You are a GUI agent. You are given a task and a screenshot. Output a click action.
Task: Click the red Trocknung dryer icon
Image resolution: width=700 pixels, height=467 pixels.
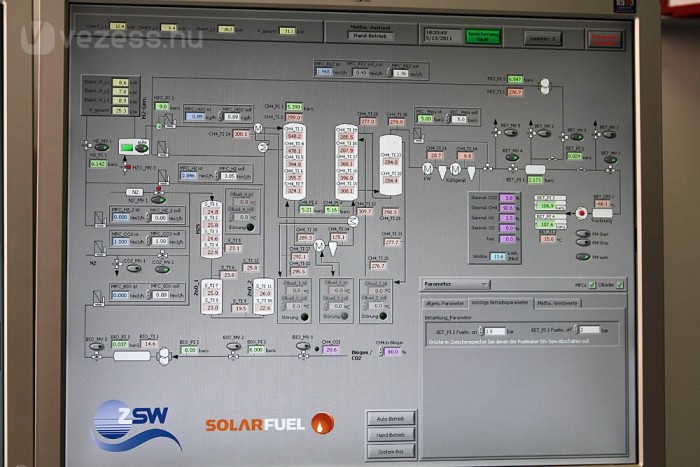click(581, 212)
